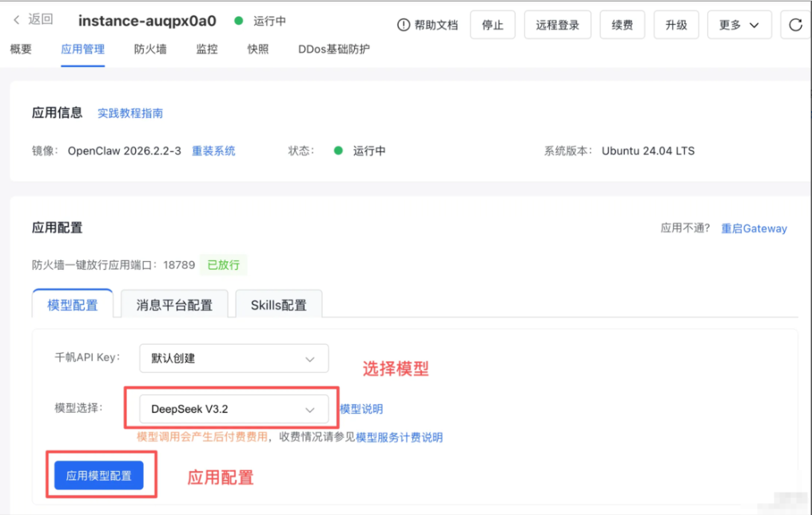
Task: Click the 重启Gateway link
Action: point(754,228)
